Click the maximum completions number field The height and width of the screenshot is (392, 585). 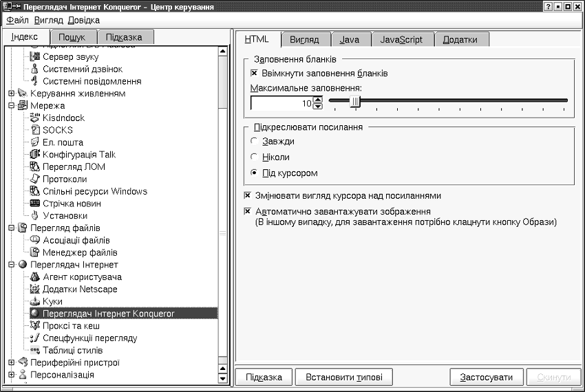[281, 103]
